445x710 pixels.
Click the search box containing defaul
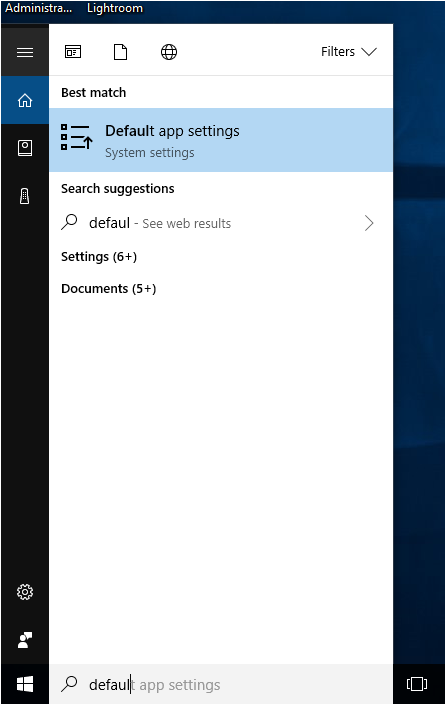(x=221, y=684)
